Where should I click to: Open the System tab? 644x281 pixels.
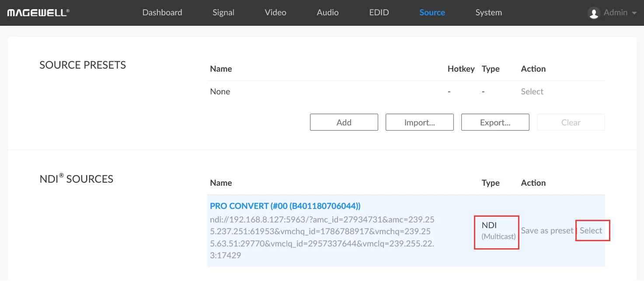(489, 13)
